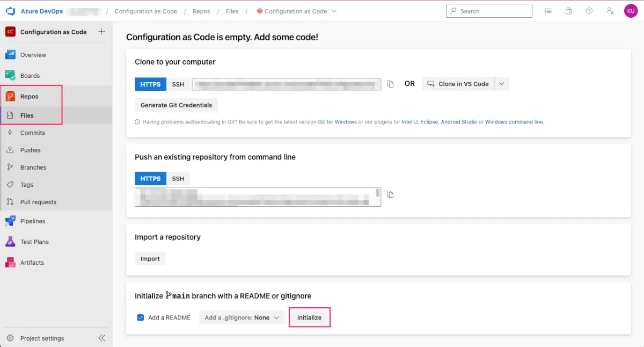Open the help question mark icon
The width and height of the screenshot is (644, 347).
589,11
